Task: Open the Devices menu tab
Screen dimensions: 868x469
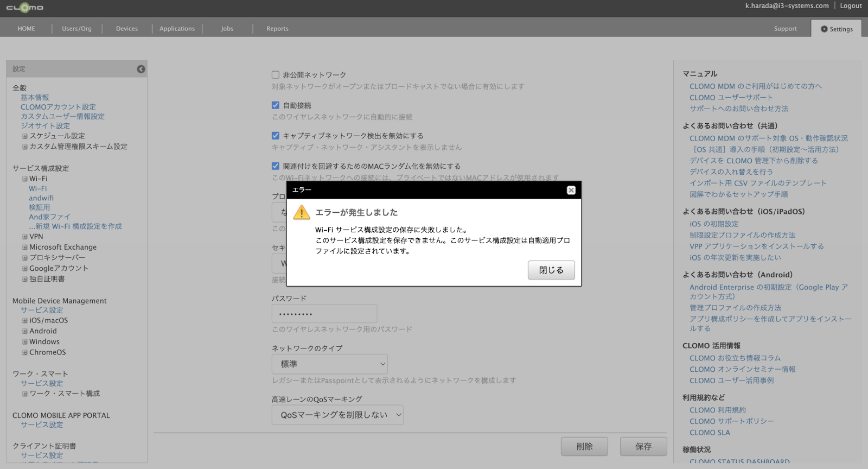Action: pyautogui.click(x=127, y=29)
